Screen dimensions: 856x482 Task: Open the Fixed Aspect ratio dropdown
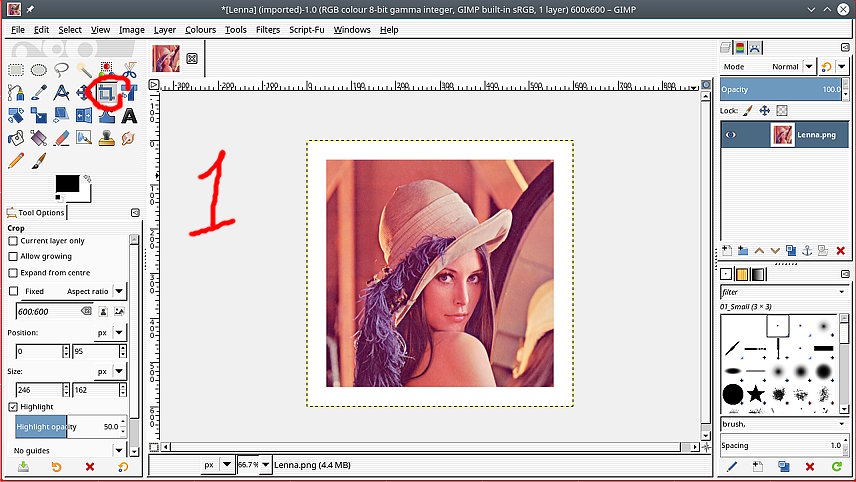pos(119,291)
